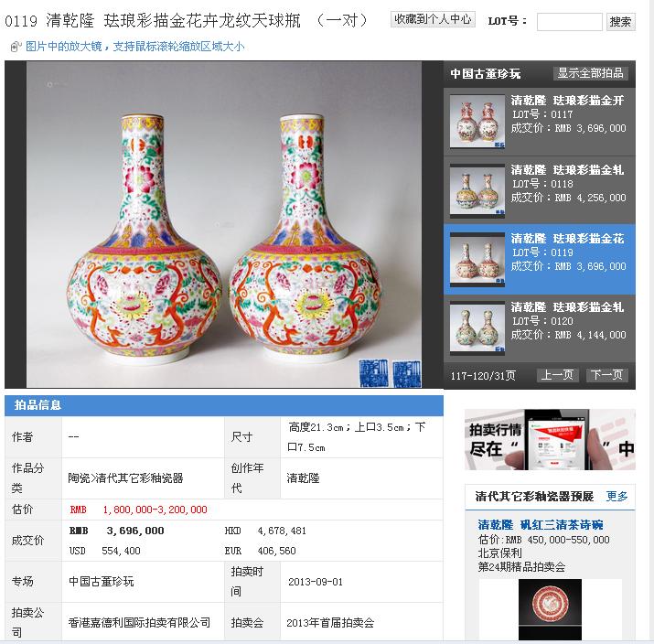This screenshot has height=644, width=654.
Task: Click 显示全部拍品 to show all lots
Action: 591,73
